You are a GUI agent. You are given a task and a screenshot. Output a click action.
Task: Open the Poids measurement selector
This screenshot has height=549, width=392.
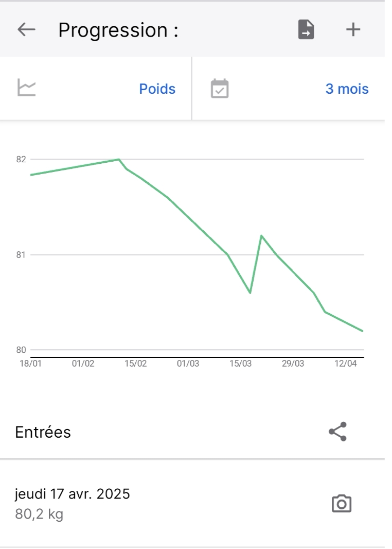[x=157, y=89]
